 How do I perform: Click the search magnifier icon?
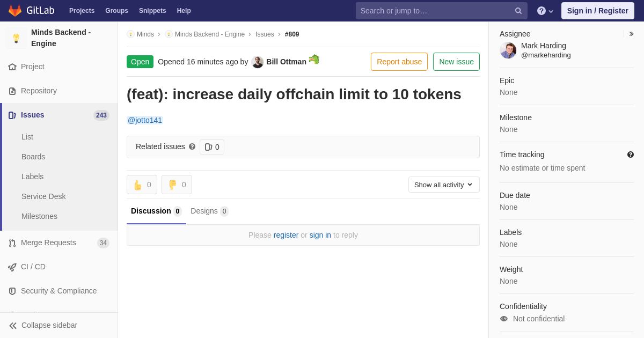[x=518, y=11]
